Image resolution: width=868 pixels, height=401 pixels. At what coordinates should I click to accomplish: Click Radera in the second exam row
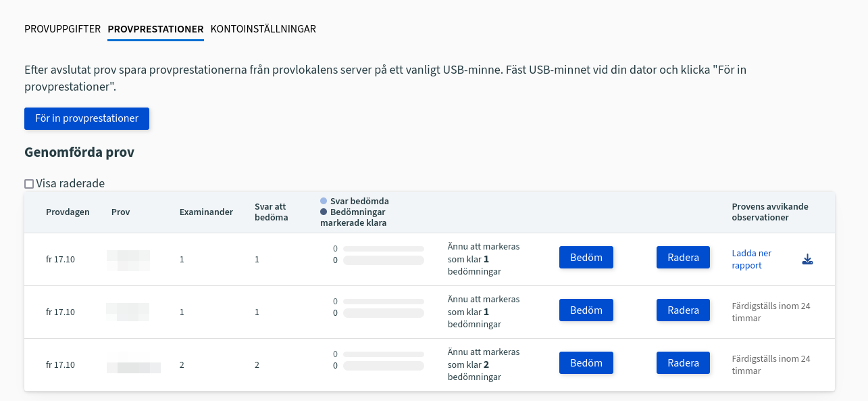(683, 310)
